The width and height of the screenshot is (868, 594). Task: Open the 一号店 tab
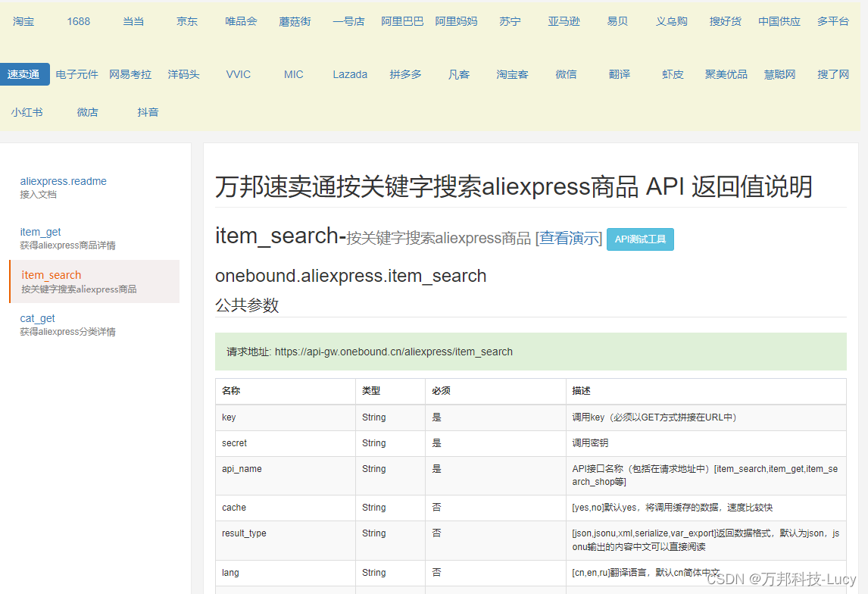[348, 21]
